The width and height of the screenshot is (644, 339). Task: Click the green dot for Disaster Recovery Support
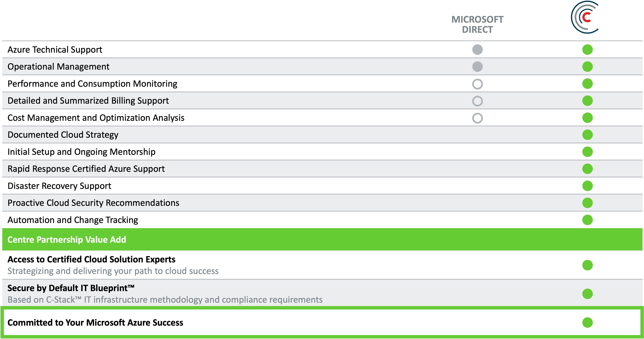(x=587, y=186)
